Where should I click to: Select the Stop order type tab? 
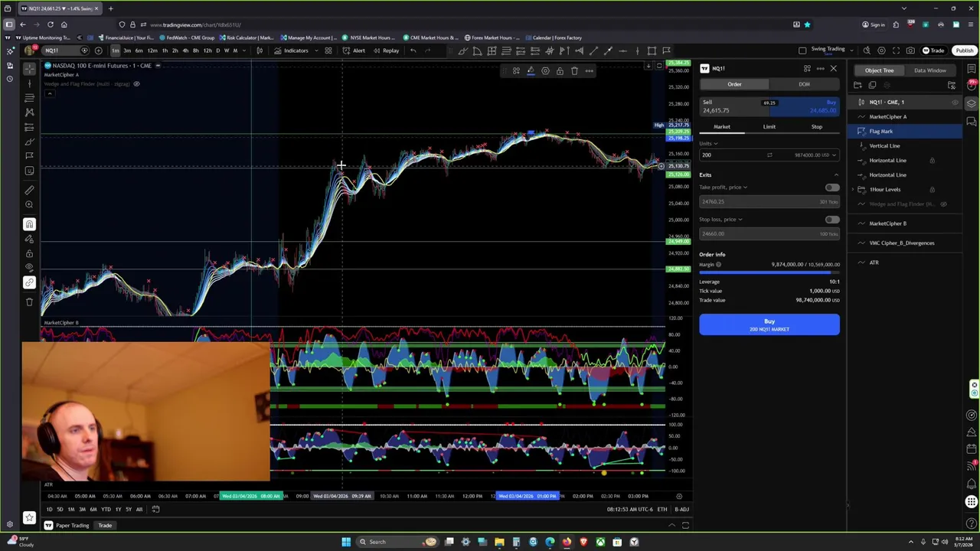816,127
